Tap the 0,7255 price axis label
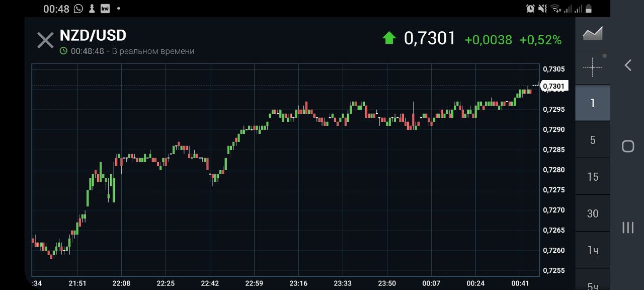 (x=554, y=270)
